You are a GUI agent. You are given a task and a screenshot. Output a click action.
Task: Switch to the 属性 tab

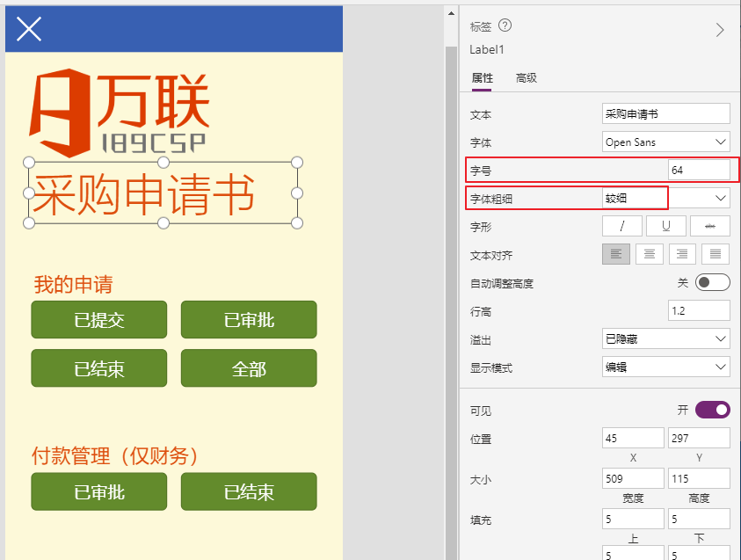coord(482,78)
